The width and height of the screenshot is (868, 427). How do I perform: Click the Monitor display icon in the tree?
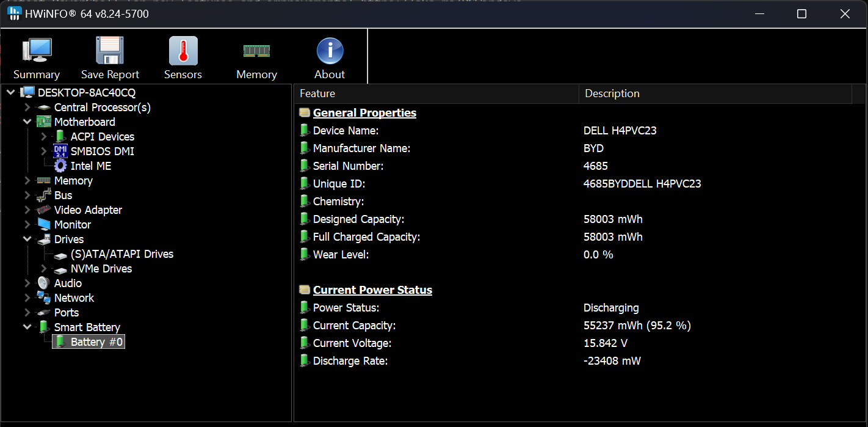[x=44, y=224]
